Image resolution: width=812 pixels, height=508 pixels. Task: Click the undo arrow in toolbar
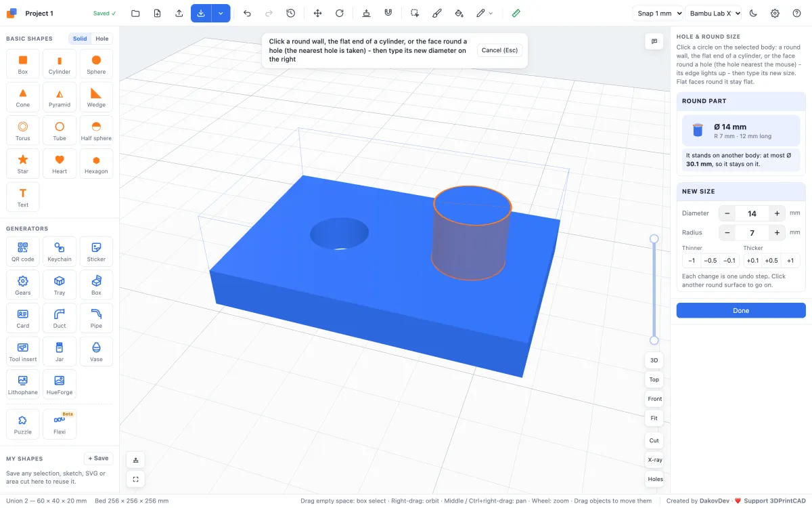247,13
